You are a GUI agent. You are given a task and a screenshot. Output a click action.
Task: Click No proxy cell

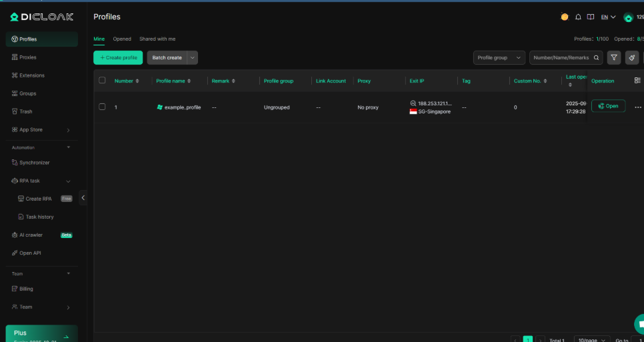tap(368, 107)
